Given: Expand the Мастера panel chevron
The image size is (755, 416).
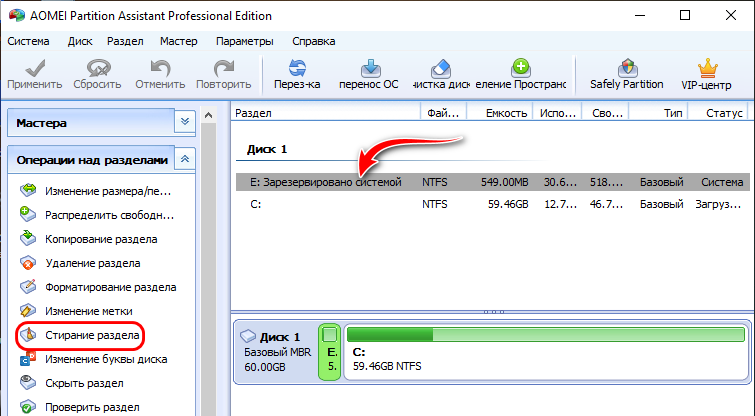Looking at the screenshot, I should coord(185,122).
